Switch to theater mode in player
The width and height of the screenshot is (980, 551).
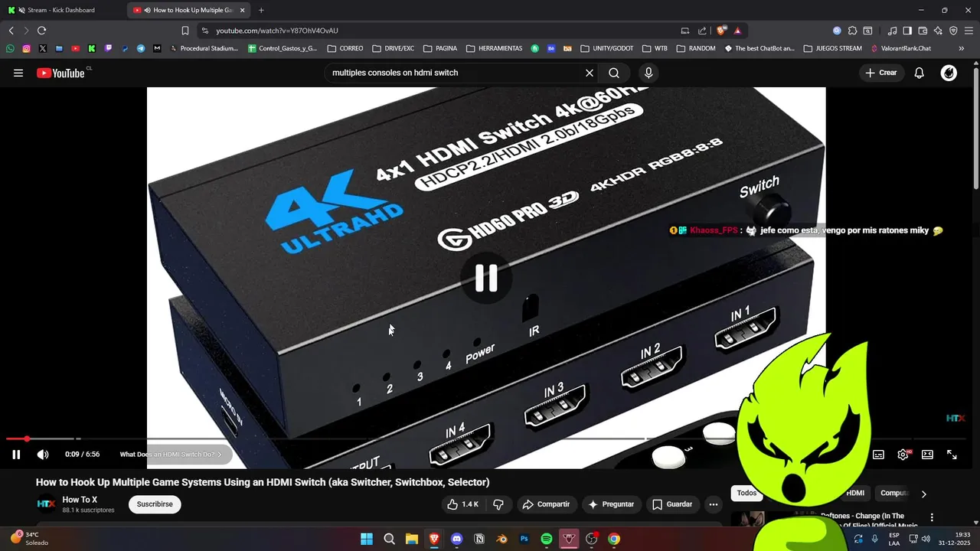[927, 455]
